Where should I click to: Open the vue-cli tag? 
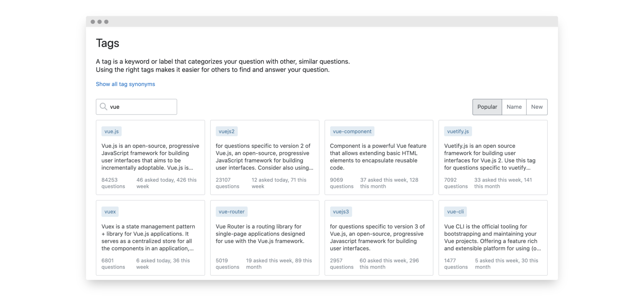coord(455,212)
